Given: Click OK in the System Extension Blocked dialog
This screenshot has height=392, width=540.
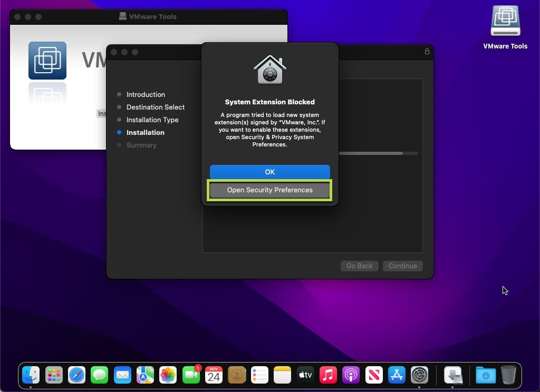Looking at the screenshot, I should [269, 172].
